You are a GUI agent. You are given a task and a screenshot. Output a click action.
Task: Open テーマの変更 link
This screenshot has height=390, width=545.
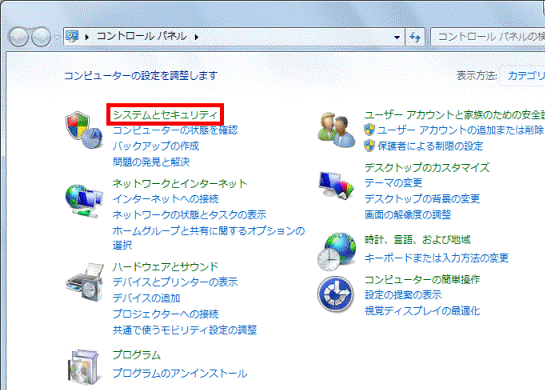pos(393,183)
